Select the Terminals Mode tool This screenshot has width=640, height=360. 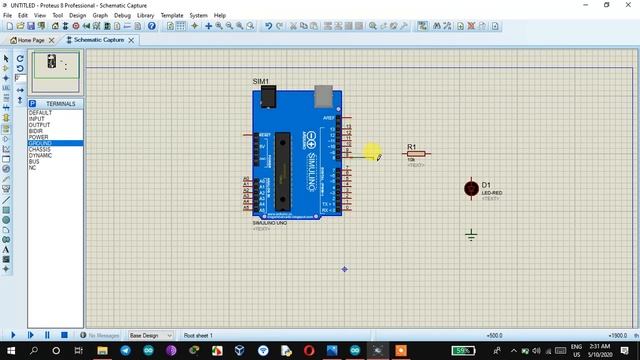pos(6,129)
